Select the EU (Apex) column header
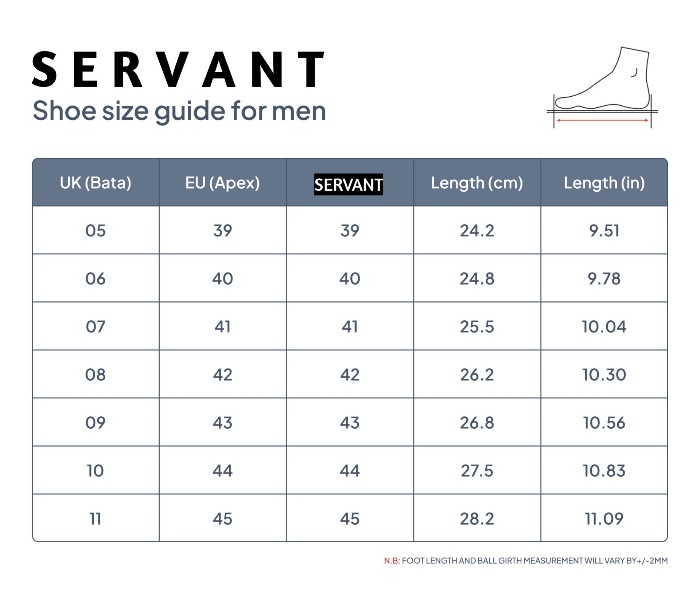Viewport: 700px width, 598px height. tap(222, 183)
